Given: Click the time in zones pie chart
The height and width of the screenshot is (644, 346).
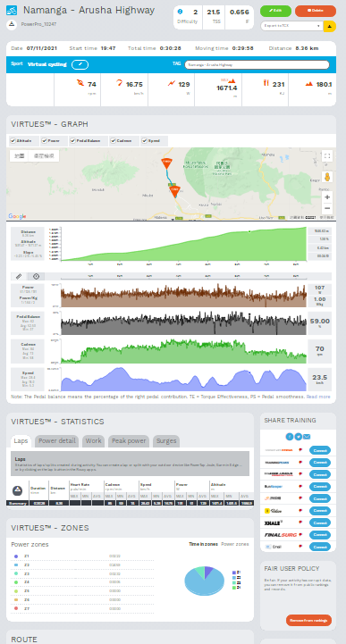Looking at the screenshot, I should (x=204, y=581).
